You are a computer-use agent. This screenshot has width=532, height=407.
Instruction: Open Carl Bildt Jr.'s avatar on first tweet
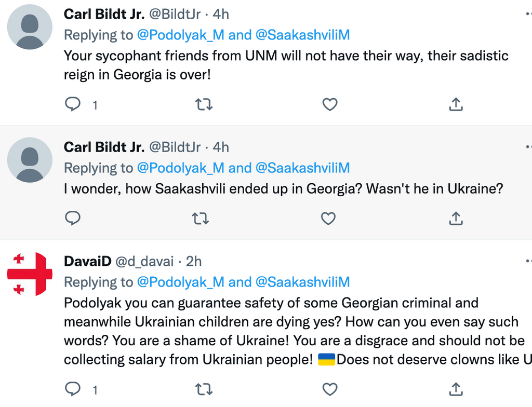pyautogui.click(x=30, y=27)
